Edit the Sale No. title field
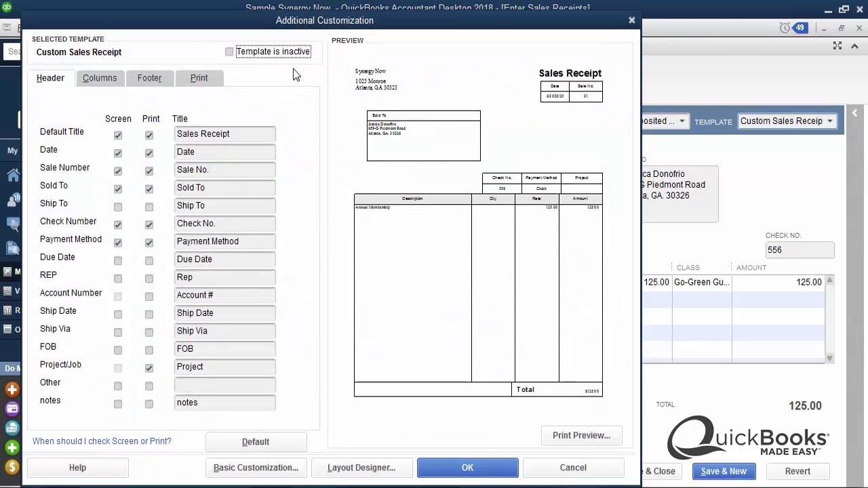 224,170
